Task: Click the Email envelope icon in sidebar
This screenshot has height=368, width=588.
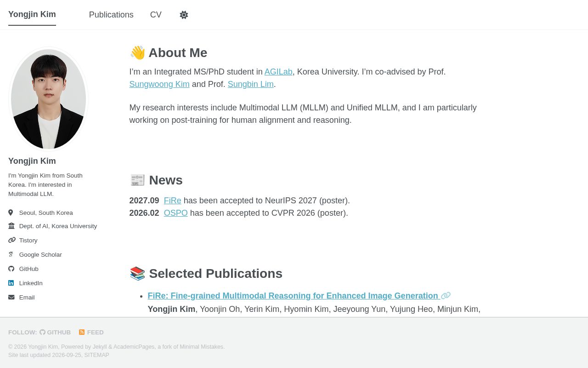Action: [x=11, y=297]
